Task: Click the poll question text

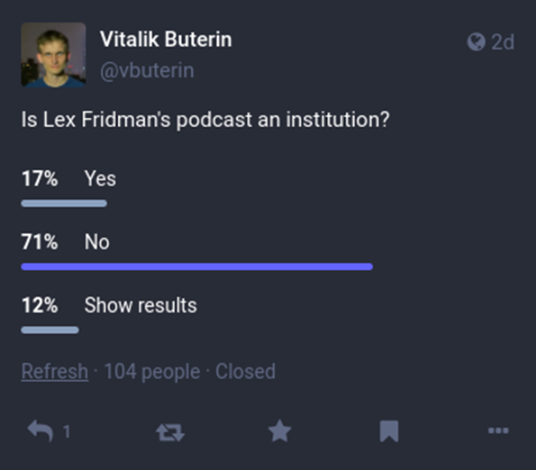Action: (x=205, y=120)
